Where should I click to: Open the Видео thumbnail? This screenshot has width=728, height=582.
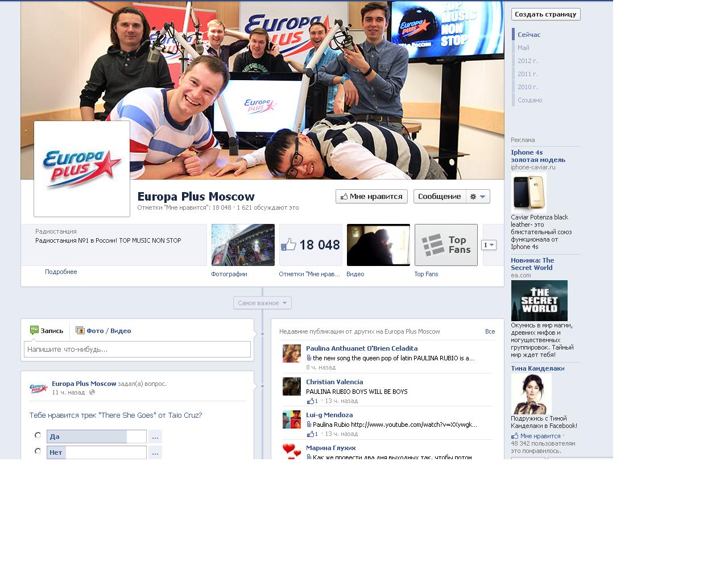[x=378, y=245]
